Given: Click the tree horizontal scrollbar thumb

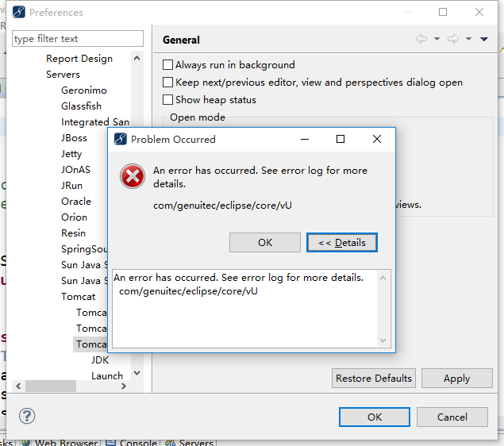Looking at the screenshot, I should [x=51, y=386].
